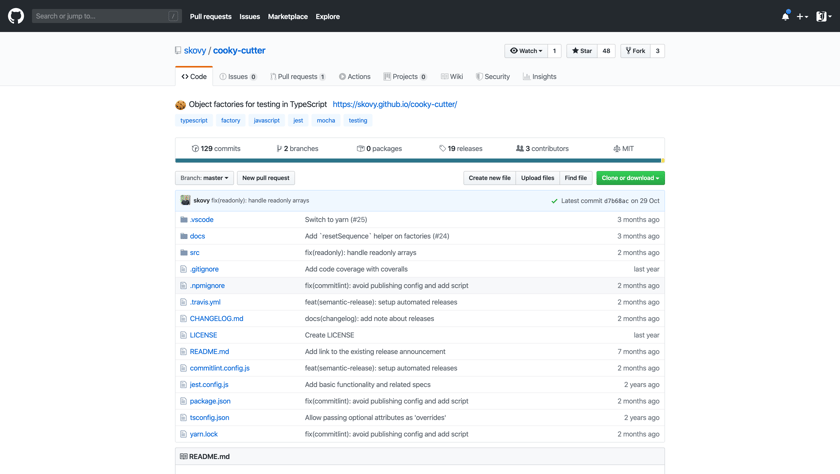Click the docs folder icon
The height and width of the screenshot is (474, 840).
click(x=184, y=236)
